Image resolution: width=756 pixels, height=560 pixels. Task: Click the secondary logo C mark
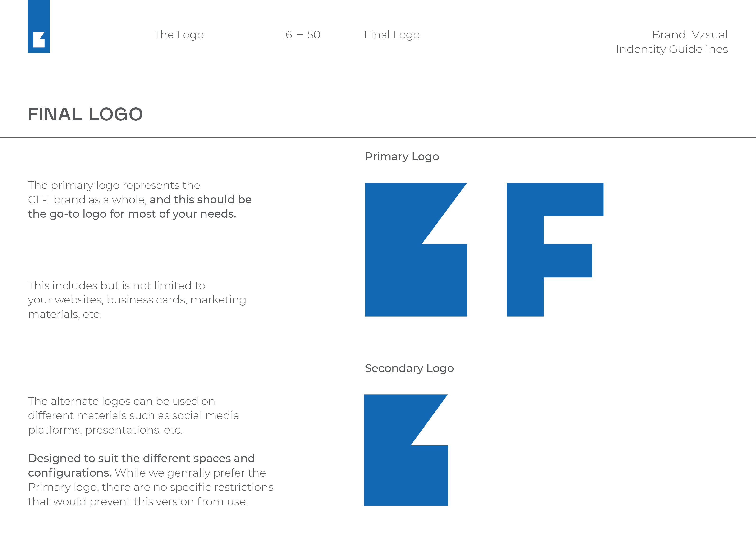[406, 450]
